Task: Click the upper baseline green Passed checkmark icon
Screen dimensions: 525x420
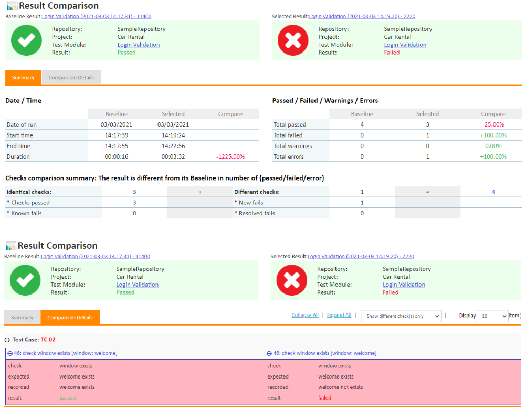Action: point(26,40)
